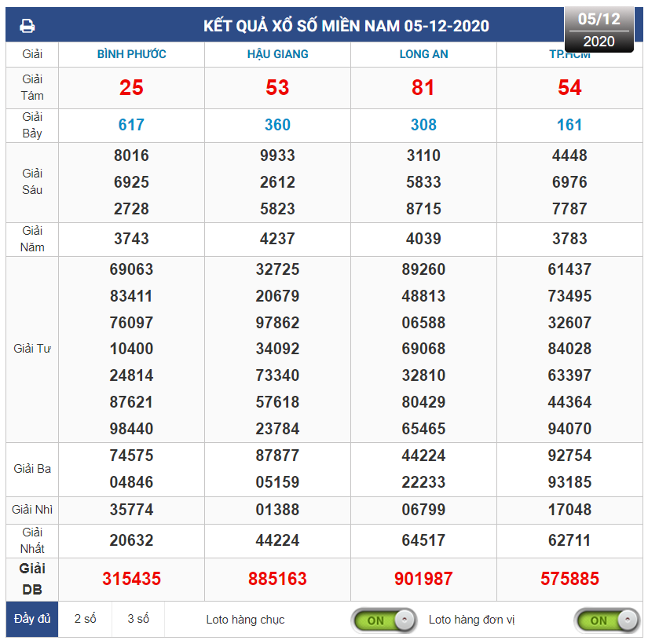Disable the Loto hàng đơn vị switch
Image resolution: width=648 pixels, height=644 pixels.
click(x=606, y=620)
